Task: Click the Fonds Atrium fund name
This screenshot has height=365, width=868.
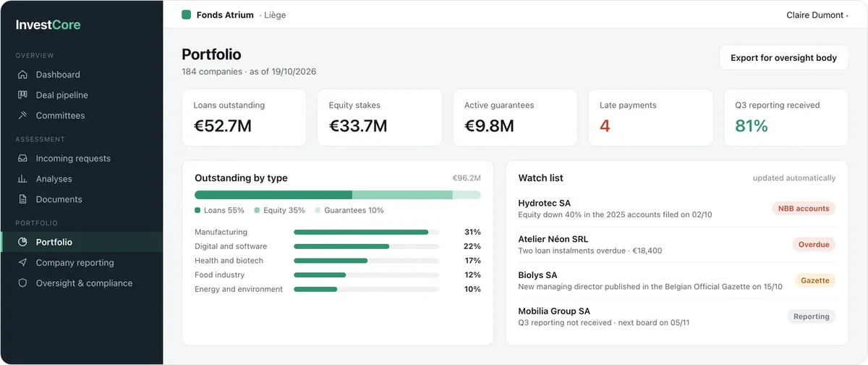Action: [x=225, y=14]
